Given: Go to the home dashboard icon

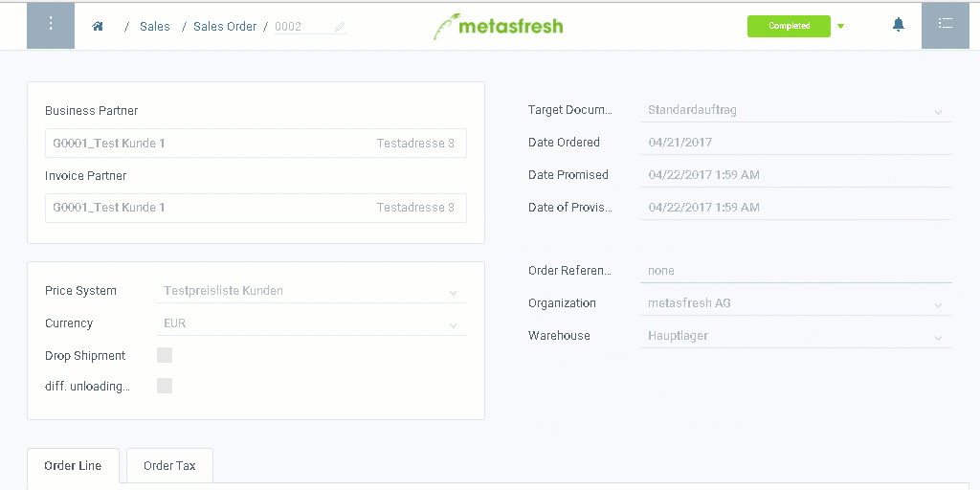Looking at the screenshot, I should (98, 26).
